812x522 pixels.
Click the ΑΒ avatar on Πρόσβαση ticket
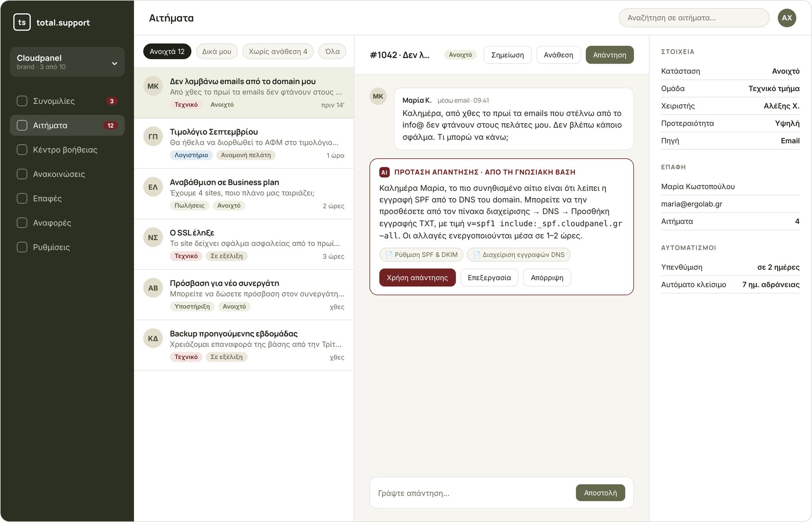coord(153,288)
